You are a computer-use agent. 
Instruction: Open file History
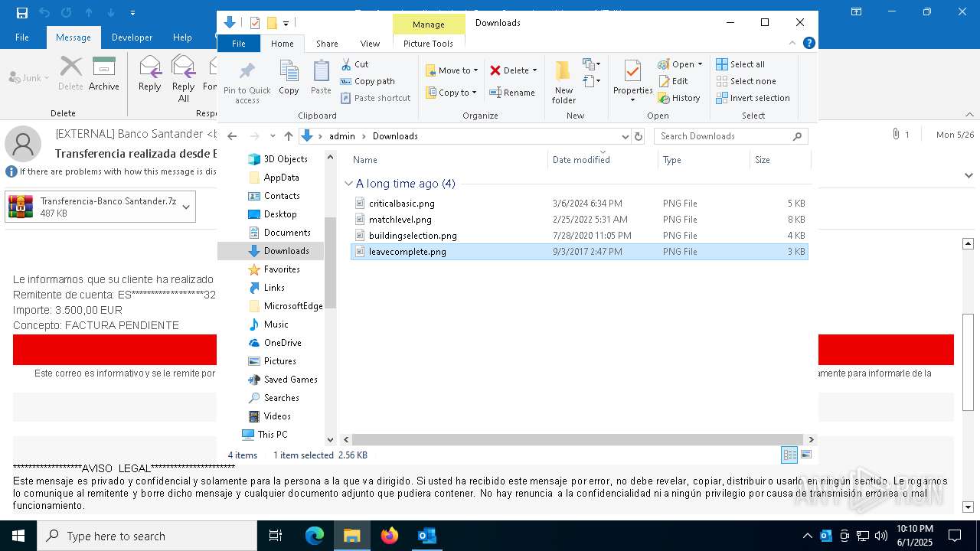click(679, 98)
